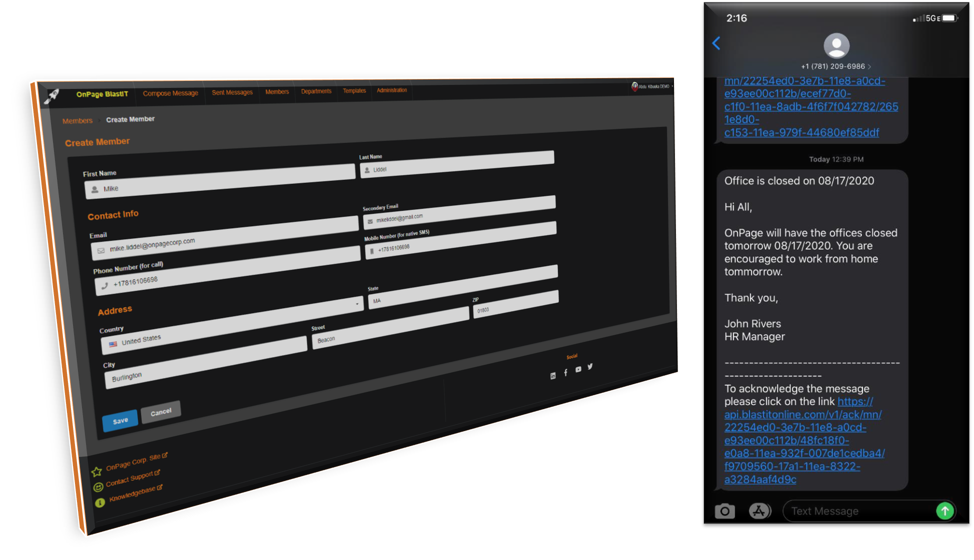This screenshot has width=974, height=560.
Task: Tap the camera icon in message bar
Action: click(724, 511)
